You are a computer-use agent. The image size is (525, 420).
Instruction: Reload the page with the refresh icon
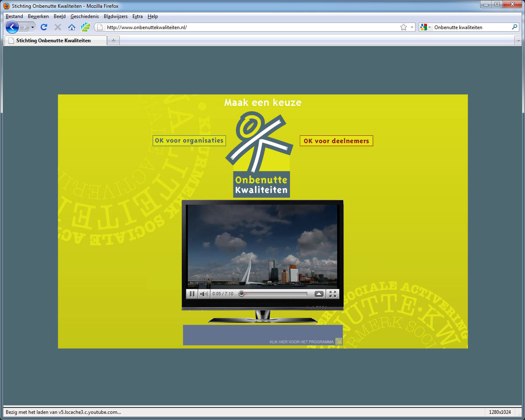click(44, 27)
